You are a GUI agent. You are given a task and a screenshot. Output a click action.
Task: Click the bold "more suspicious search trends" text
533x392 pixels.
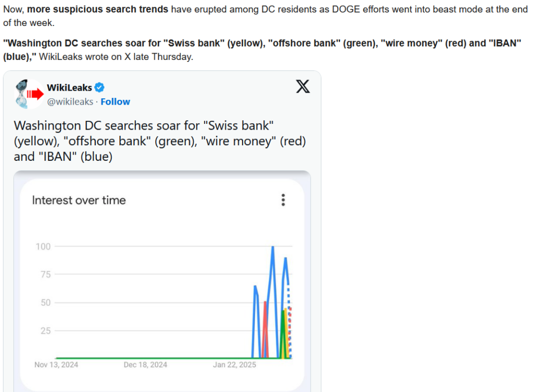[97, 9]
